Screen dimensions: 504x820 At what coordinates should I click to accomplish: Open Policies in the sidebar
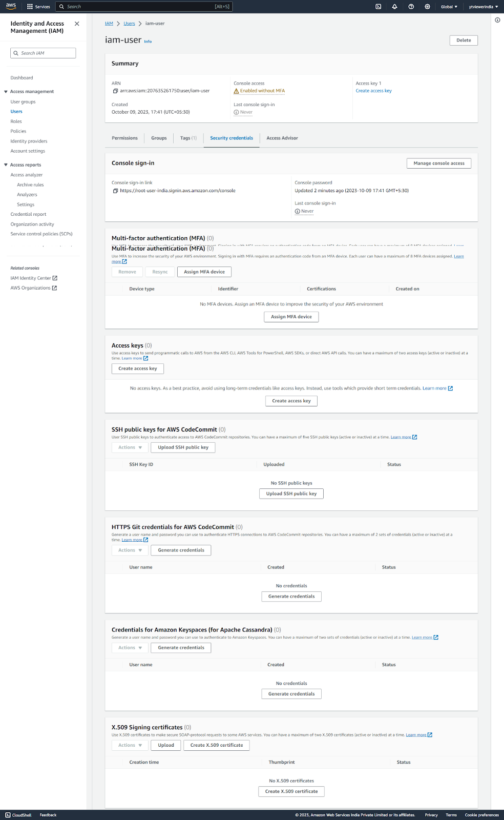(x=18, y=131)
